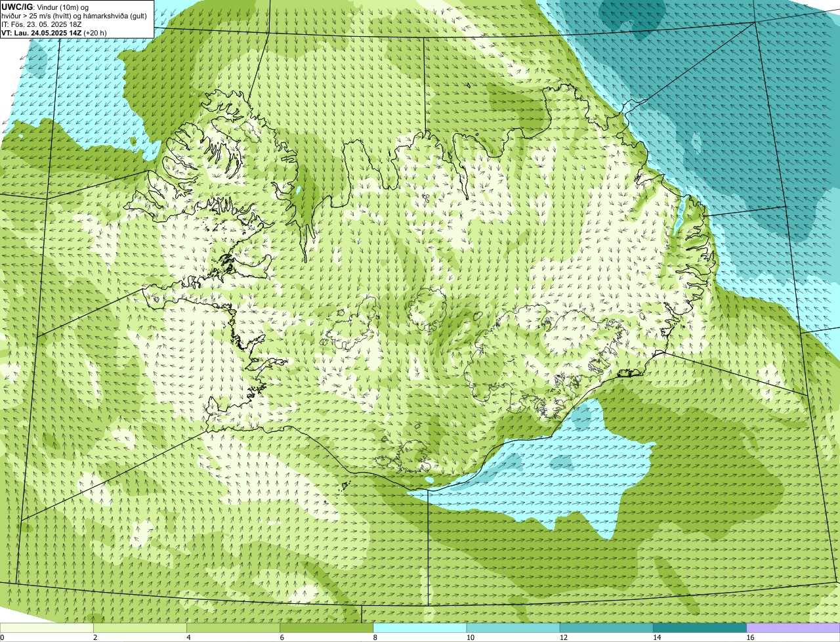Click the purple swatch above 16 m/s
Screen dimensions: 840x642
tap(793, 628)
